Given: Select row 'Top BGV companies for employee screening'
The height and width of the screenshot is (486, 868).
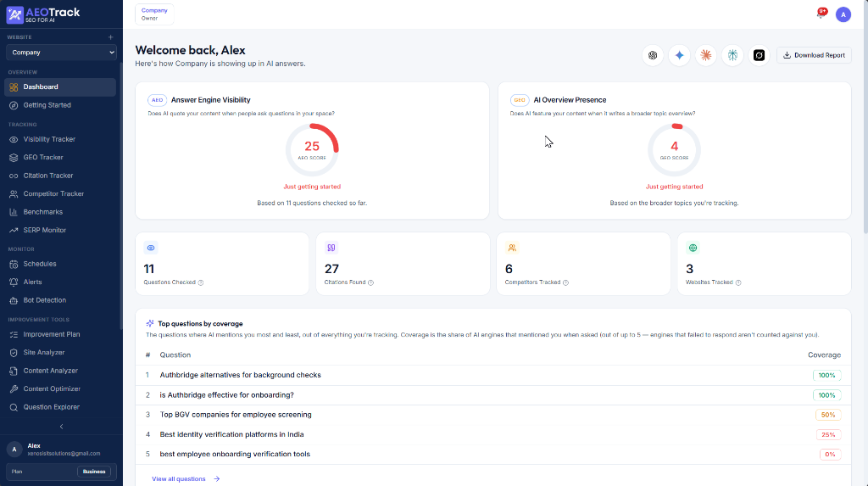Looking at the screenshot, I should [493, 415].
